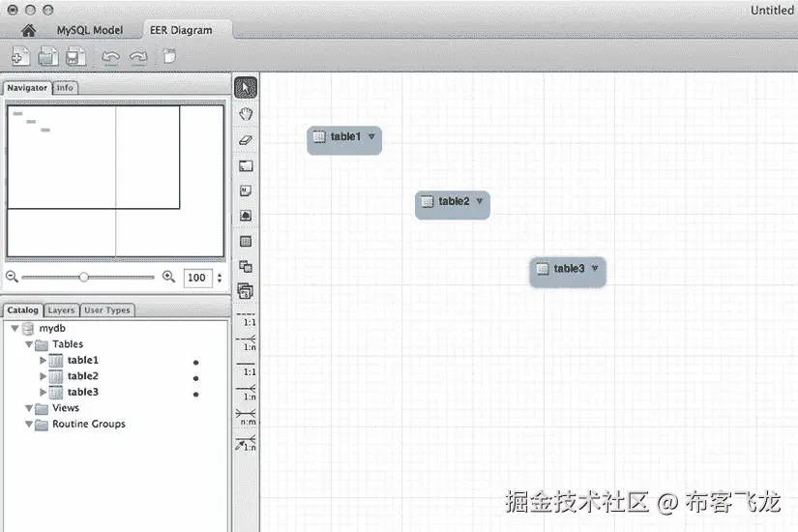Open the Layers tab
This screenshot has width=798, height=532.
[x=61, y=310]
